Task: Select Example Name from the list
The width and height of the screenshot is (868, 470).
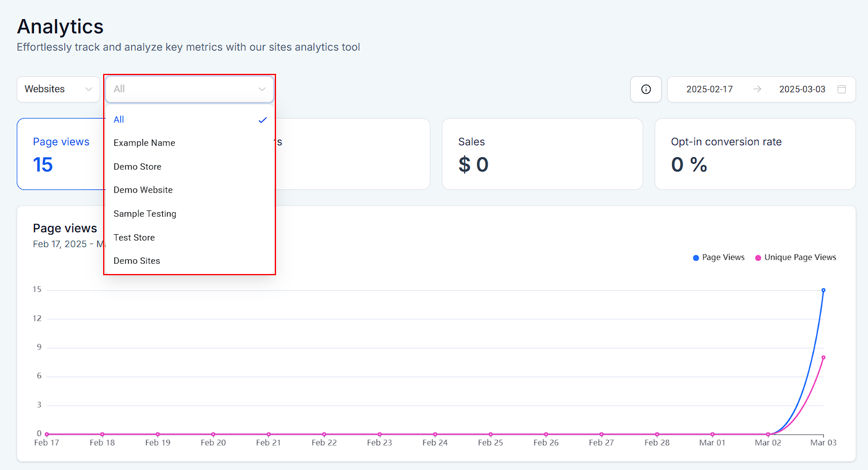Action: pos(144,143)
